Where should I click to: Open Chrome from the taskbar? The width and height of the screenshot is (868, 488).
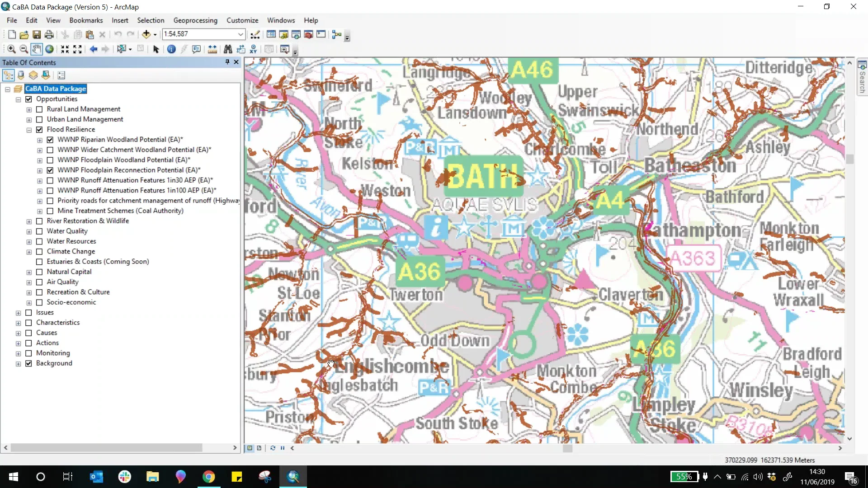click(x=208, y=477)
